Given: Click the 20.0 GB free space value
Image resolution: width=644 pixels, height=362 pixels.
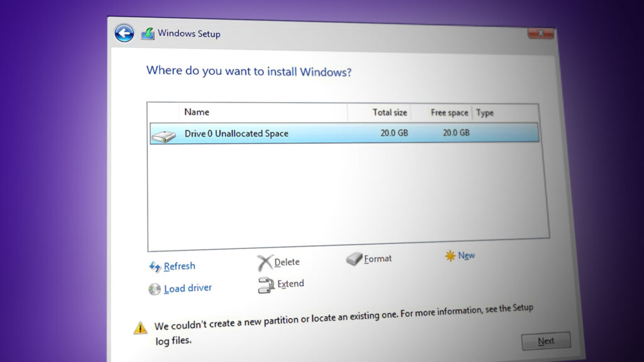Looking at the screenshot, I should click(456, 133).
